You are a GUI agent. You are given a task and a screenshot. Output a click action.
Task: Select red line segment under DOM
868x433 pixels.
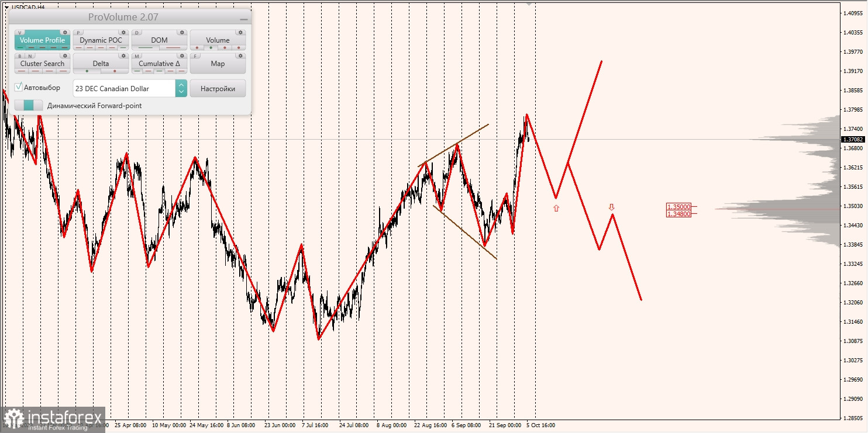(x=173, y=48)
